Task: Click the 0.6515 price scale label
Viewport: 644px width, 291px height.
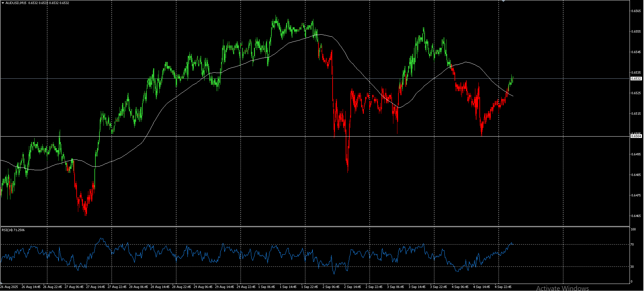Action: pyautogui.click(x=636, y=114)
